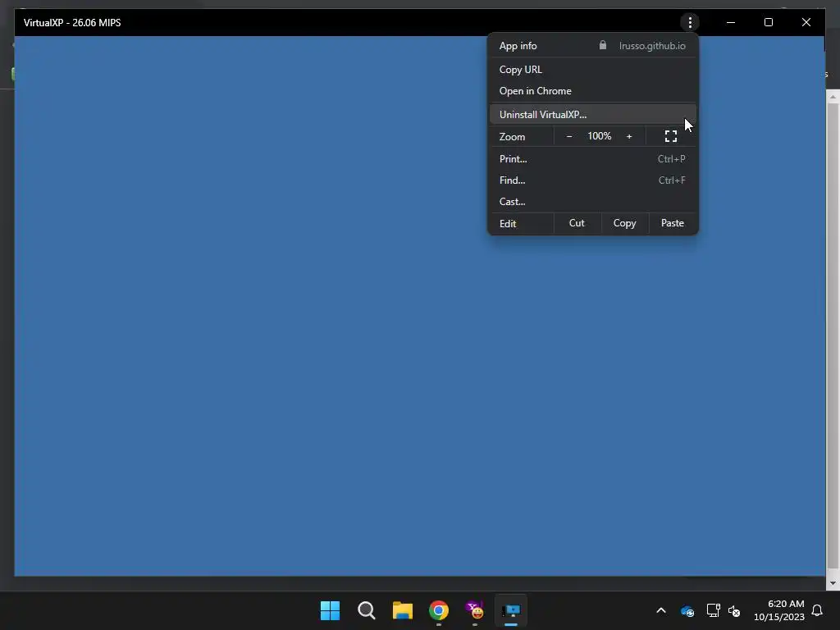
Task: Choose Copy URL from the menu
Action: pyautogui.click(x=593, y=70)
